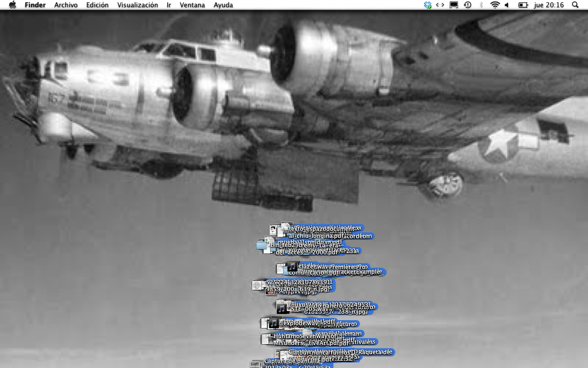
Task: Click the clock showing jue 20:16
Action: (549, 5)
